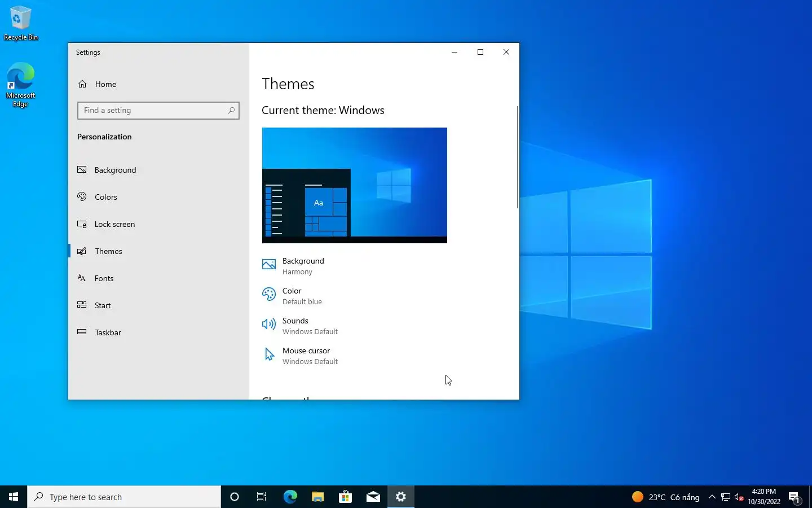Click the network icon in system tray

pos(726,497)
